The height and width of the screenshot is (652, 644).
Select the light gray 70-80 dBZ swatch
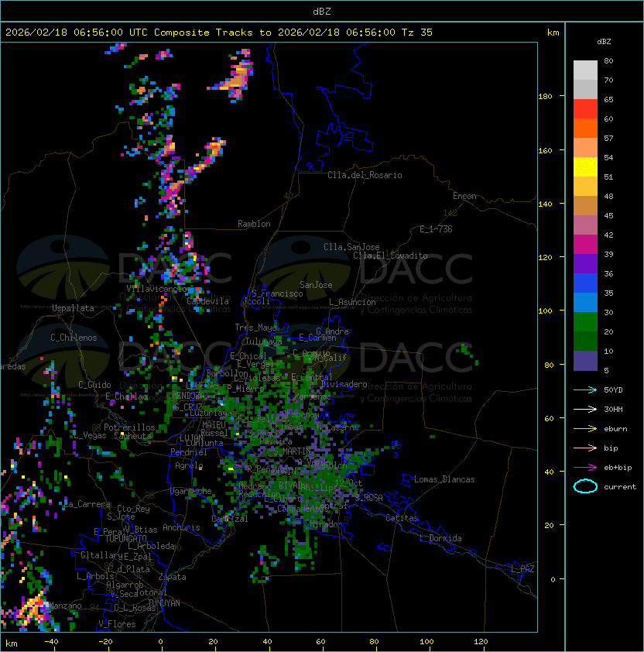pyautogui.click(x=585, y=70)
